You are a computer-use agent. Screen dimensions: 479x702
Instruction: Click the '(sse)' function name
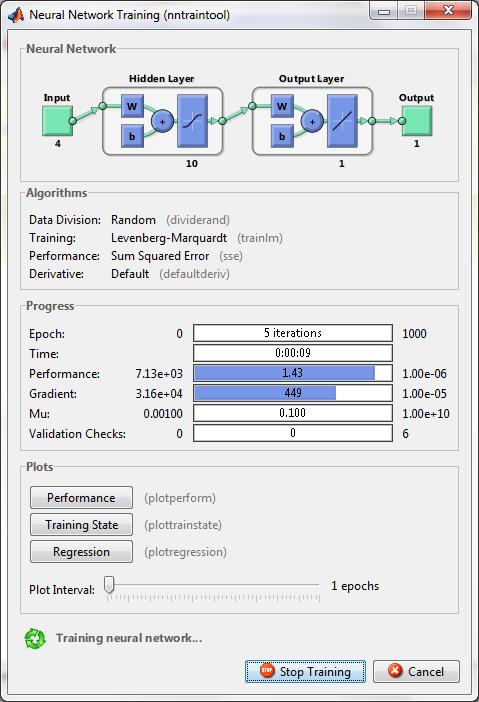click(231, 256)
